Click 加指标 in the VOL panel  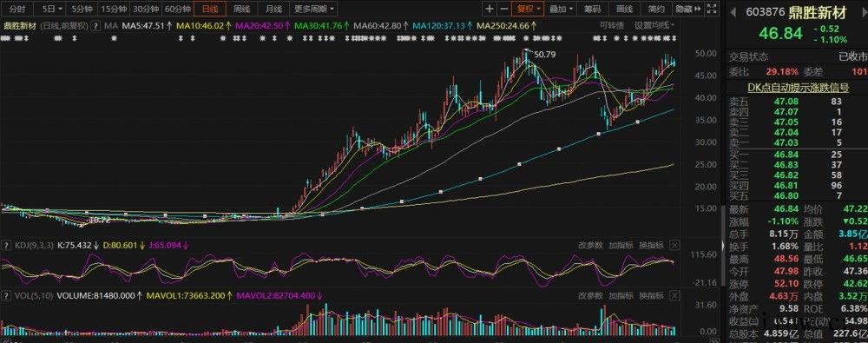coord(621,296)
